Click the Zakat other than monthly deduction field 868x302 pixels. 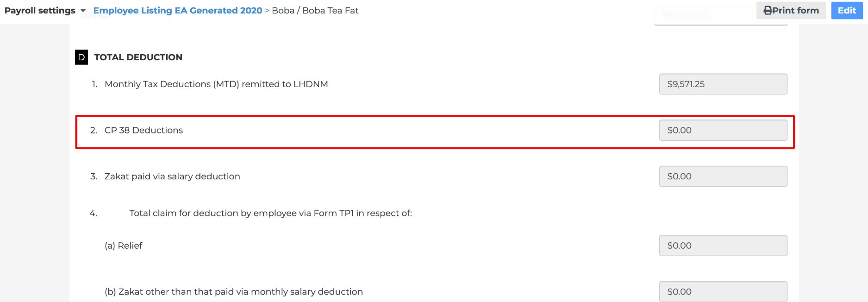coord(723,291)
